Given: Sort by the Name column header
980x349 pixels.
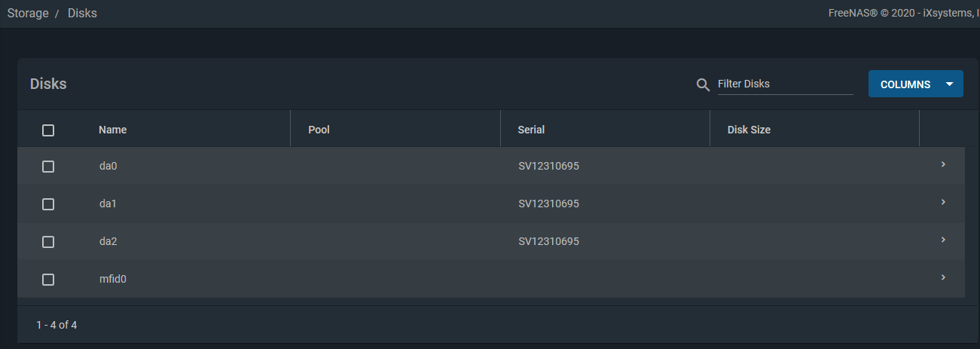Looking at the screenshot, I should point(112,130).
